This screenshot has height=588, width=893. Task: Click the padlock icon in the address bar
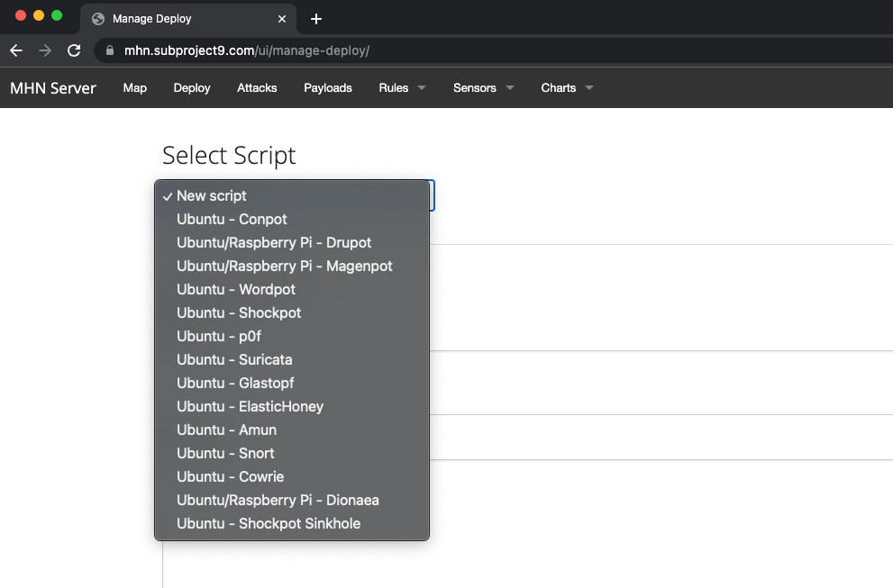(110, 50)
